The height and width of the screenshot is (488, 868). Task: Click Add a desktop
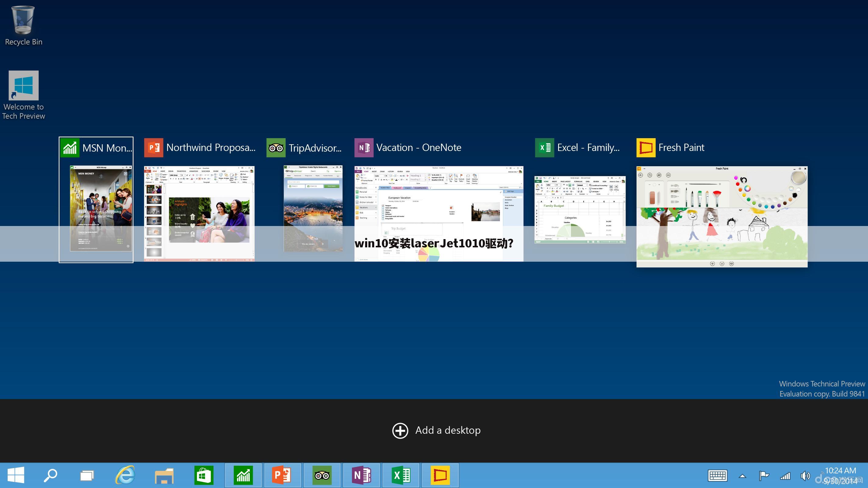[x=436, y=430]
